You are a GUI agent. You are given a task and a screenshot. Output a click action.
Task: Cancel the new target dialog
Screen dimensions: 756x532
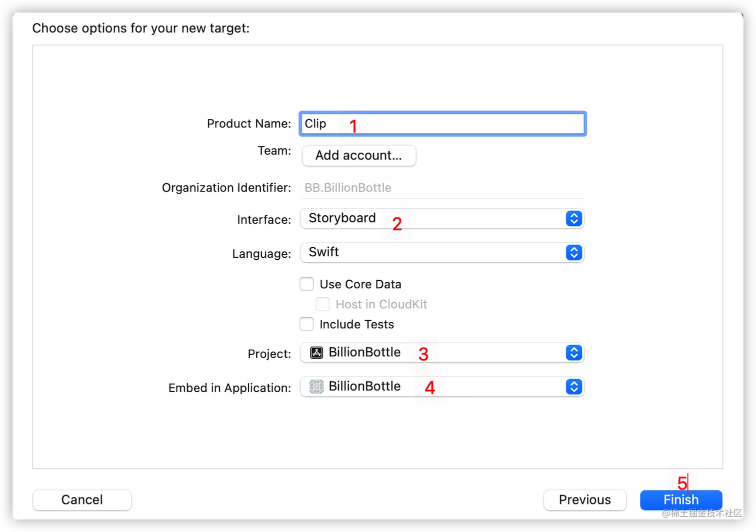(x=82, y=500)
